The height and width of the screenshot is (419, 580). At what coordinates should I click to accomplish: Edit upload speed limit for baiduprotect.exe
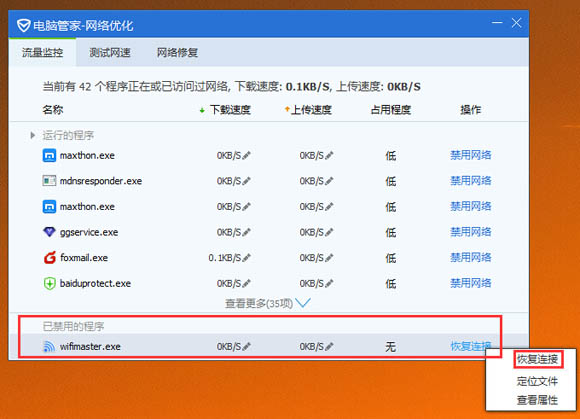tap(329, 283)
